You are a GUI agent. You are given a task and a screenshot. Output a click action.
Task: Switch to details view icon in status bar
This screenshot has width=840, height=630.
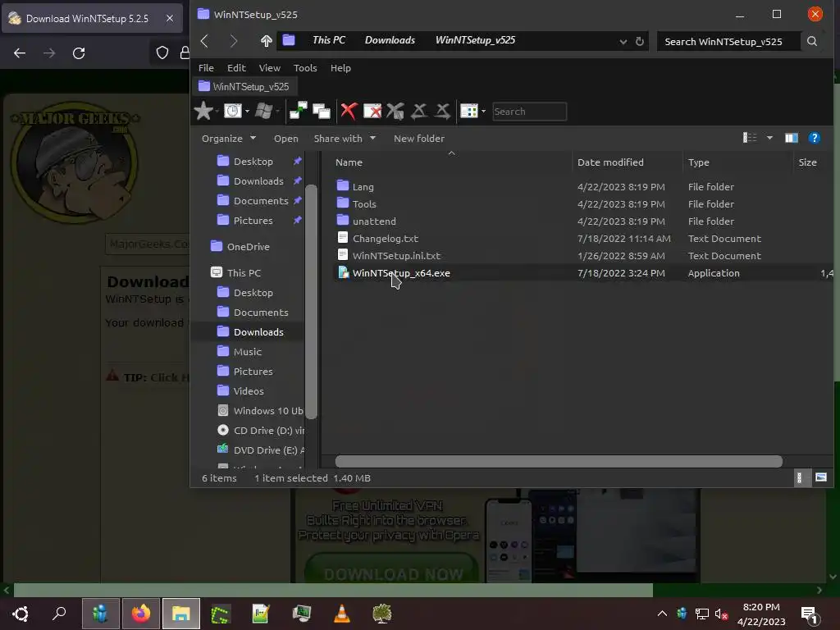coord(799,477)
